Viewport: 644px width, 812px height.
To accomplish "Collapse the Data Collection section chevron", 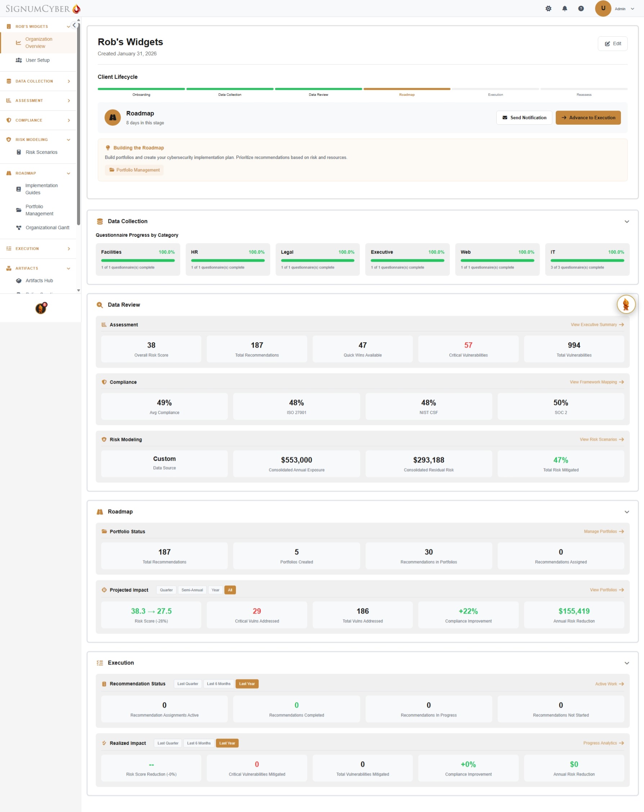I will (627, 222).
